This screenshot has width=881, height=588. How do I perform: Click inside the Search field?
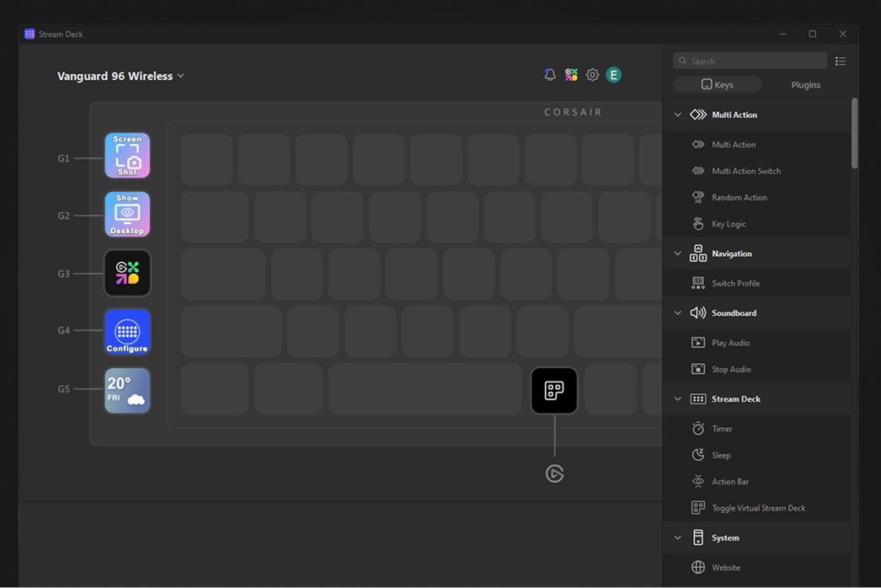750,60
